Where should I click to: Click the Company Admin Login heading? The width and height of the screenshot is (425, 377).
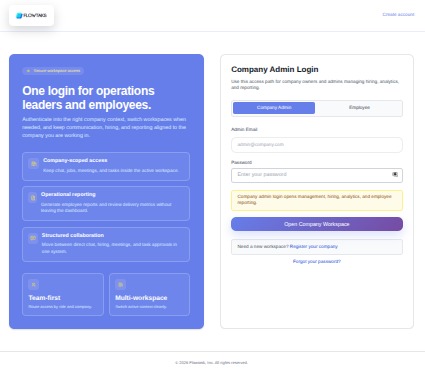pyautogui.click(x=275, y=69)
